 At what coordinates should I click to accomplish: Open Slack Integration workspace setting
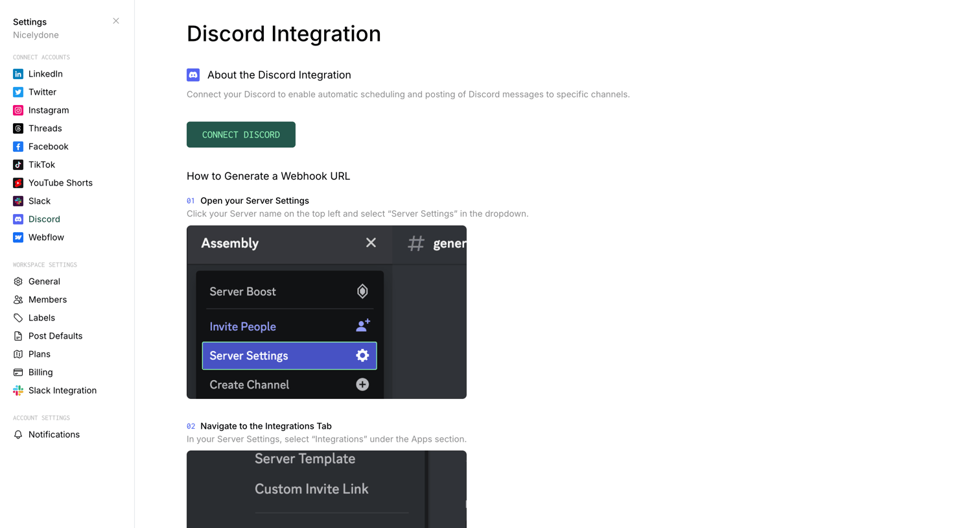tap(62, 390)
